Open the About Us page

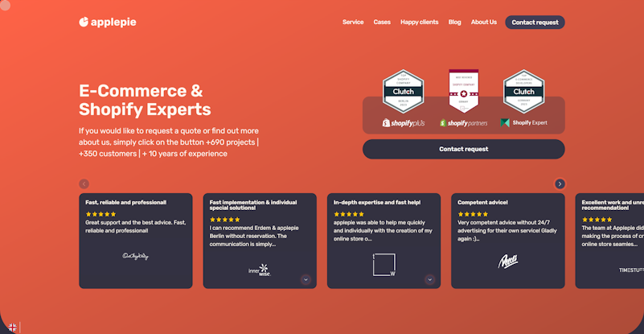[484, 23]
